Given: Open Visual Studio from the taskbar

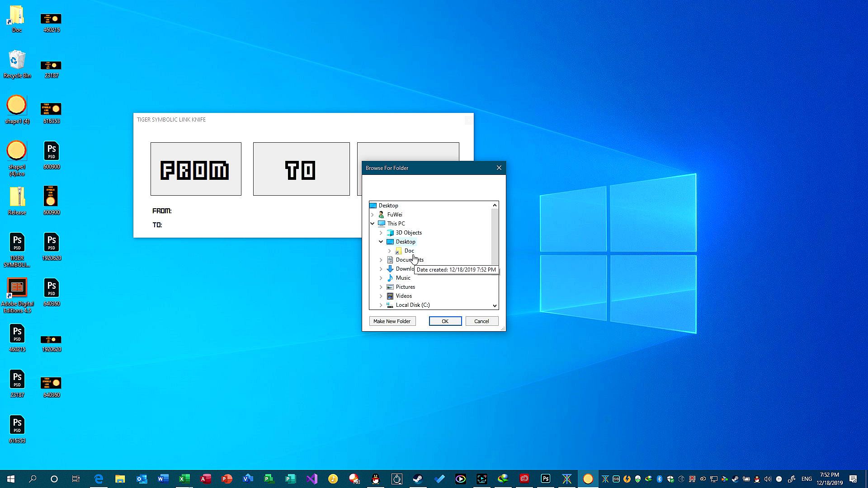Looking at the screenshot, I should tap(312, 479).
